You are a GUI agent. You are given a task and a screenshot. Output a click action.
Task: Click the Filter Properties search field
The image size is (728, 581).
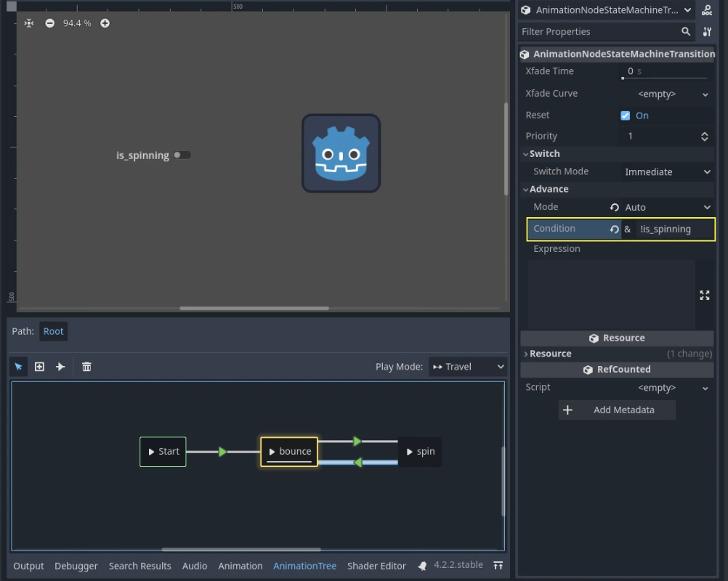[599, 32]
